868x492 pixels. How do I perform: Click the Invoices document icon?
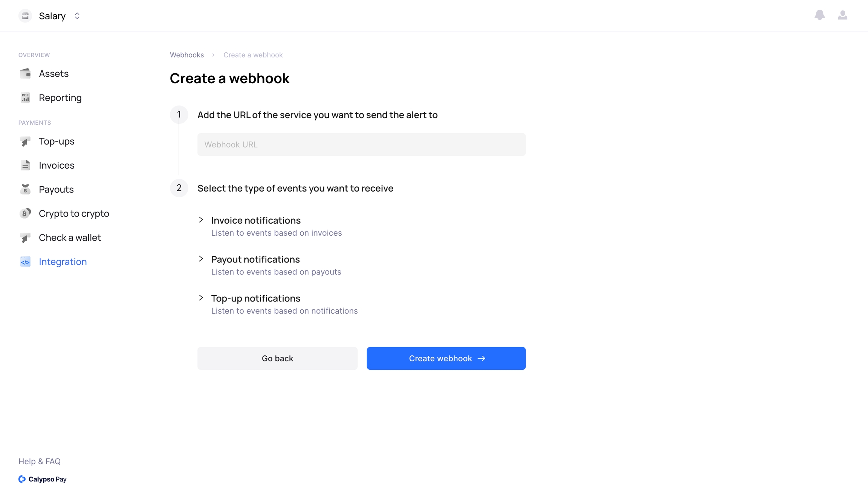[25, 165]
